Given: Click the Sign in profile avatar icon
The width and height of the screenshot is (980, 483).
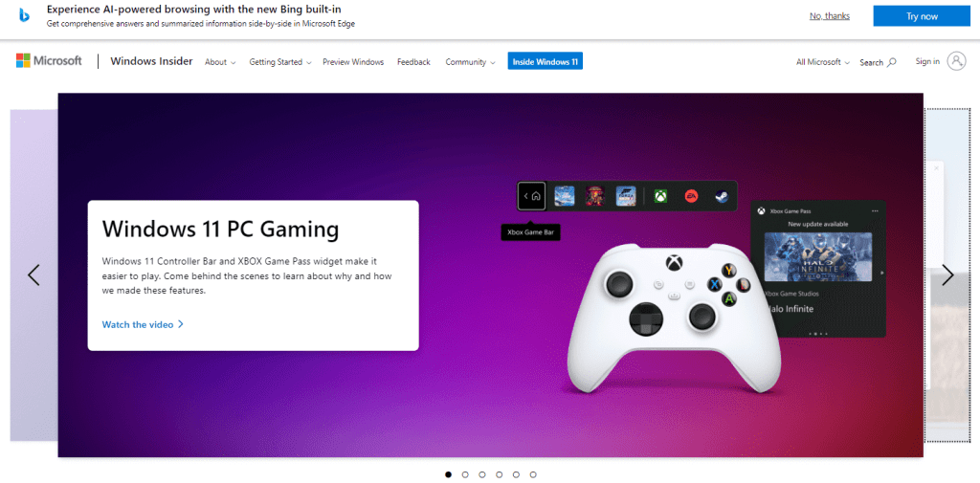Looking at the screenshot, I should click(956, 61).
